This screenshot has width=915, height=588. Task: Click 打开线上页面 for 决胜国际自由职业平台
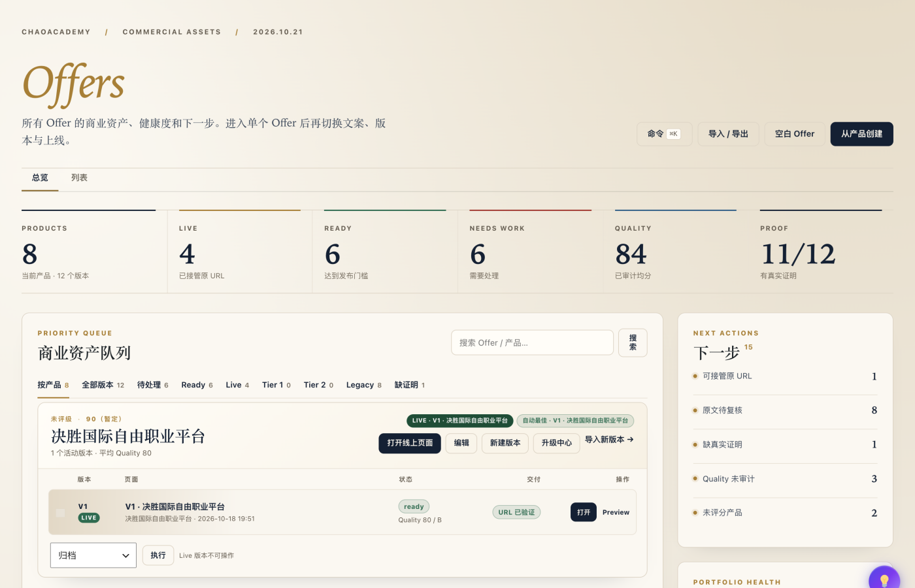[410, 443]
